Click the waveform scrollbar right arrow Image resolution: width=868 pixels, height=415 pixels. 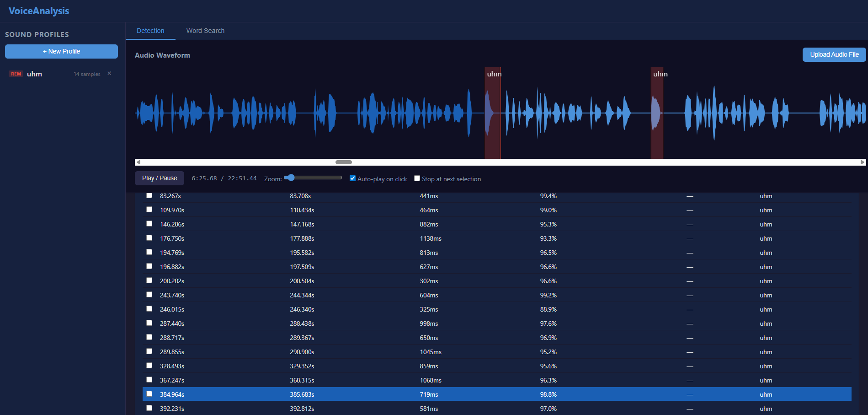coord(863,162)
